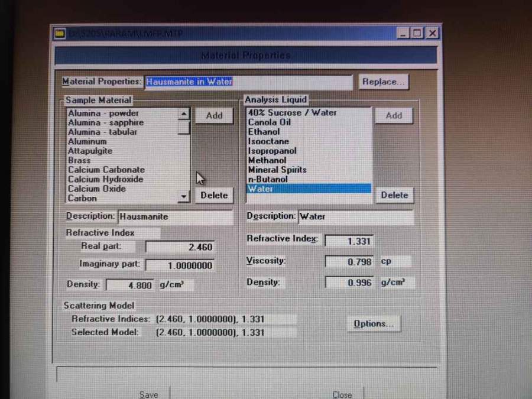Screen dimensions: 532x399
Task: Open scattering model Options dialog
Action: 373,323
